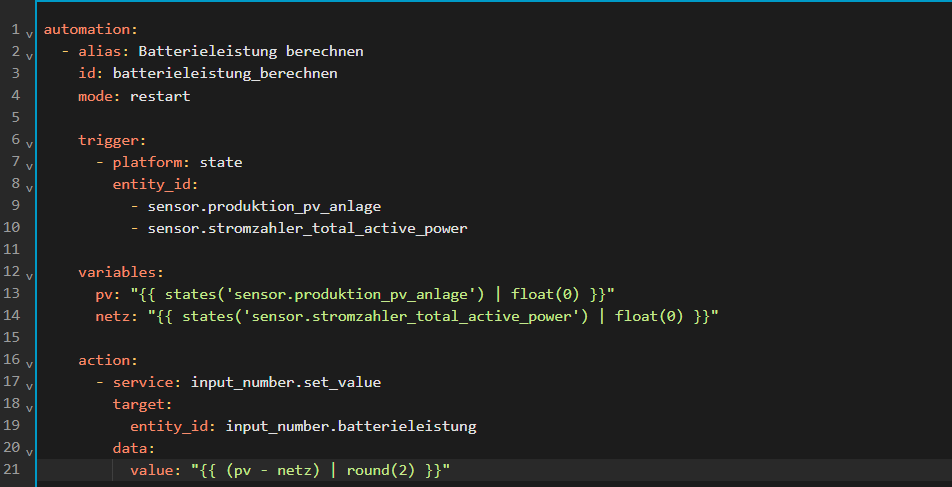Image resolution: width=952 pixels, height=487 pixels.
Task: Click line number 11 in the gutter
Action: coord(13,249)
